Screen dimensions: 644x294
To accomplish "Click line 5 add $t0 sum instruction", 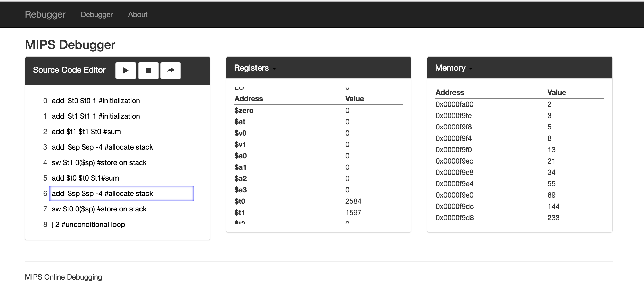I will pyautogui.click(x=85, y=178).
